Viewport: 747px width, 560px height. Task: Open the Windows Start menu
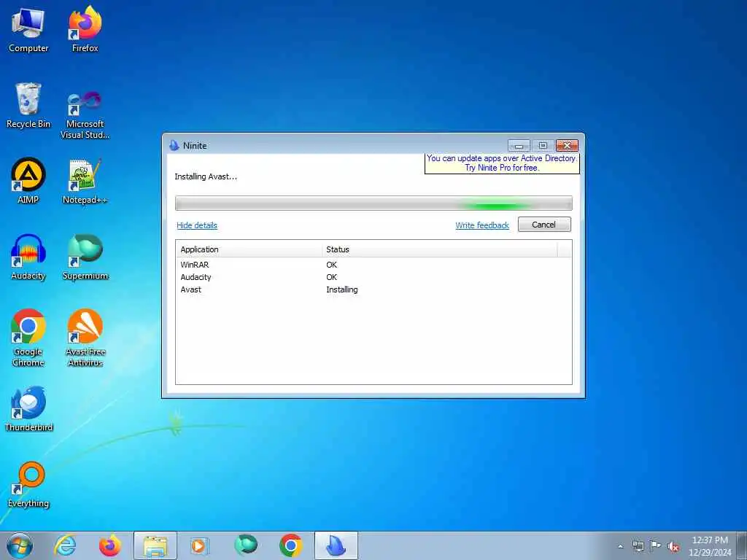click(20, 545)
